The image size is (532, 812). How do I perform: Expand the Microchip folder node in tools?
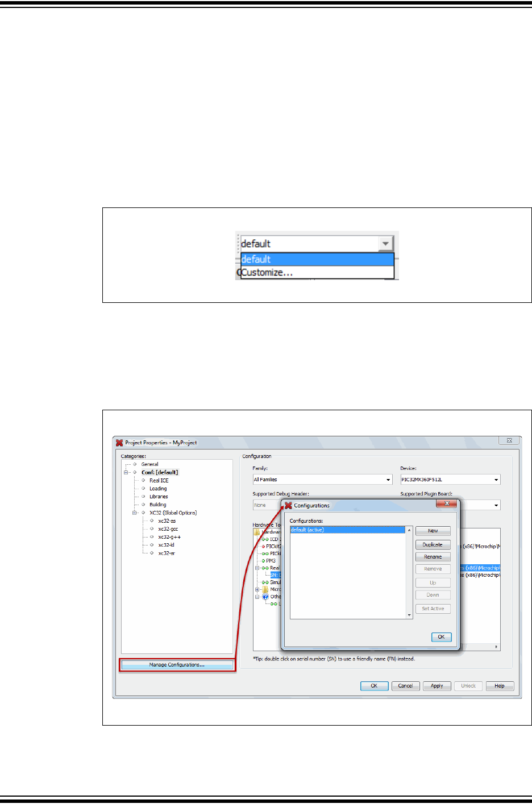click(x=257, y=589)
